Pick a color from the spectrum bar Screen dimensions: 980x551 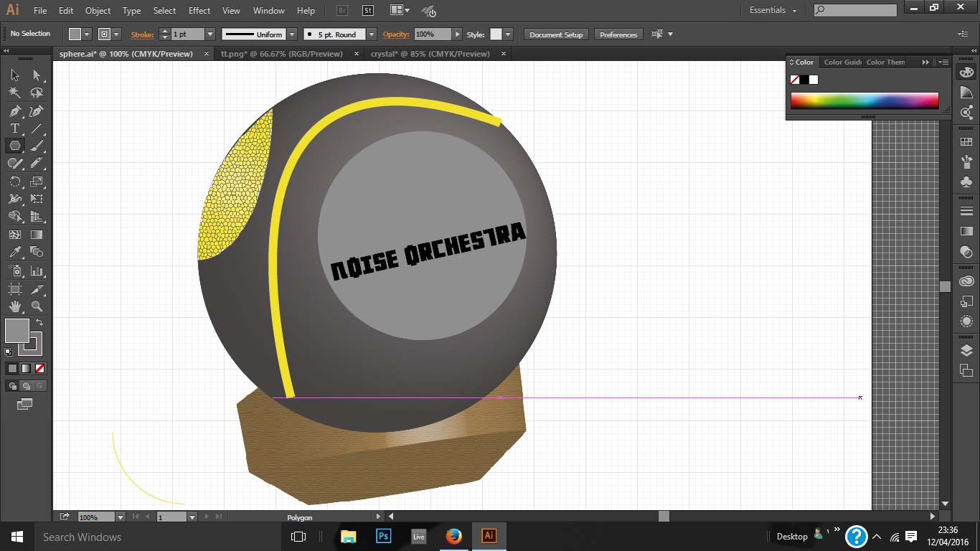[x=864, y=100]
